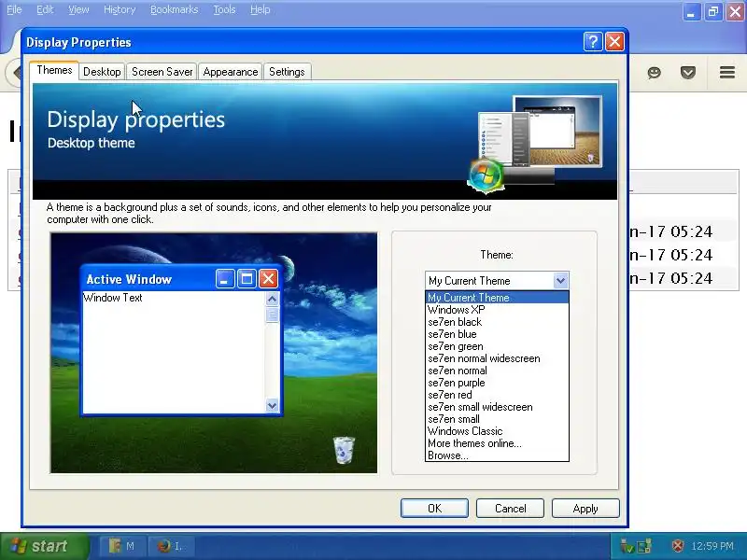Click the red security shield tray icon
Screen dimensions: 747x560
677,546
